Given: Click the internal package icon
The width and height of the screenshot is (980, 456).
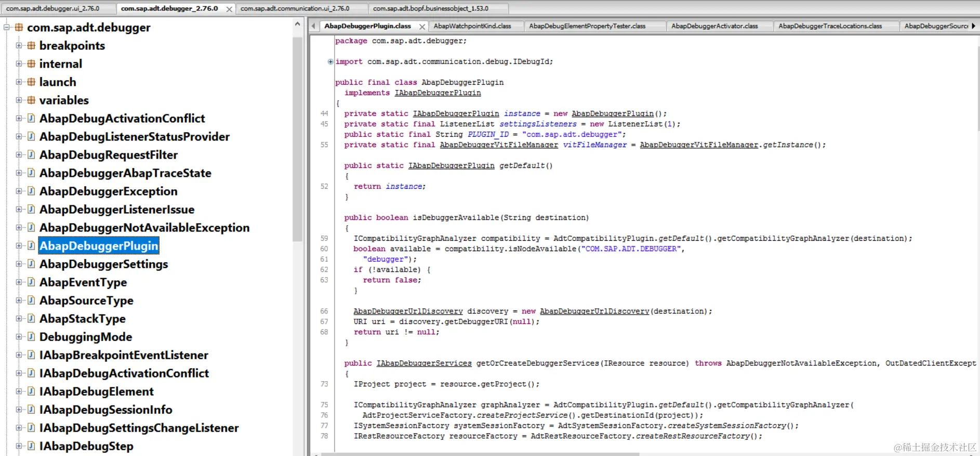Looking at the screenshot, I should [x=31, y=64].
